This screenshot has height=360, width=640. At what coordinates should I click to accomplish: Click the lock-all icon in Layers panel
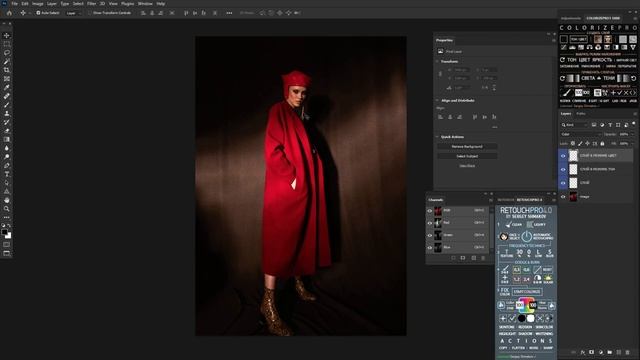[602, 144]
